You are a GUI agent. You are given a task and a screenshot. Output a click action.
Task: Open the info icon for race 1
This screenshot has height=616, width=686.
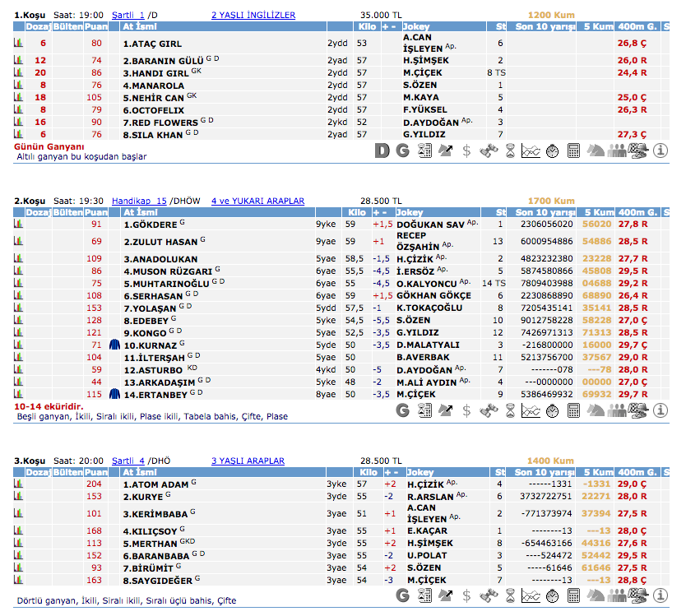coord(660,151)
